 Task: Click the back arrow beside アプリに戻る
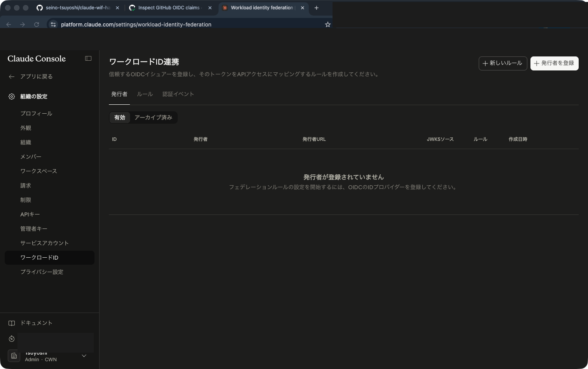[12, 77]
